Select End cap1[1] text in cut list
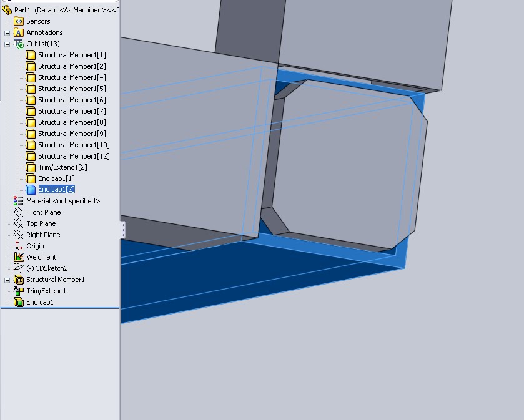Screen dimensions: 524x420 pos(56,178)
